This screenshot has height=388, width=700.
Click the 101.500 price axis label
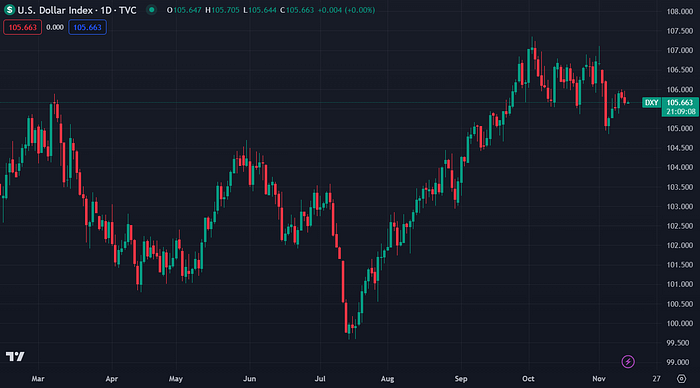[679, 265]
